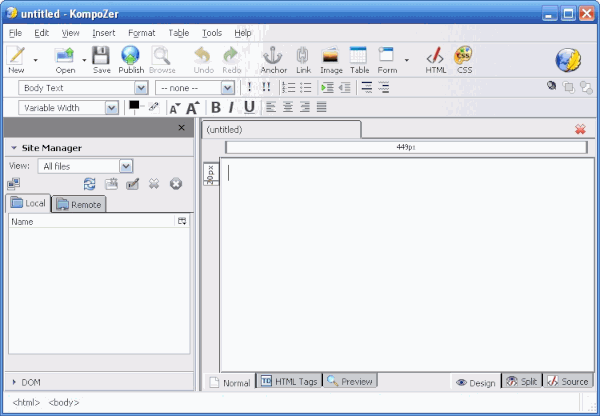
Task: Pick the black text color swatch
Action: tap(134, 105)
